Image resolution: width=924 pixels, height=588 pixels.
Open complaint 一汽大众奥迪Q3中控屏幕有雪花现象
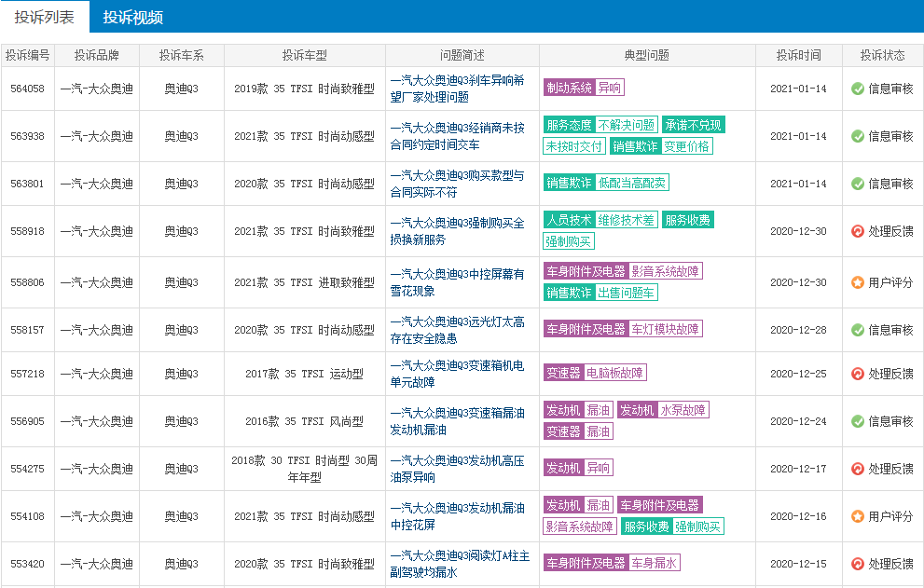point(457,282)
